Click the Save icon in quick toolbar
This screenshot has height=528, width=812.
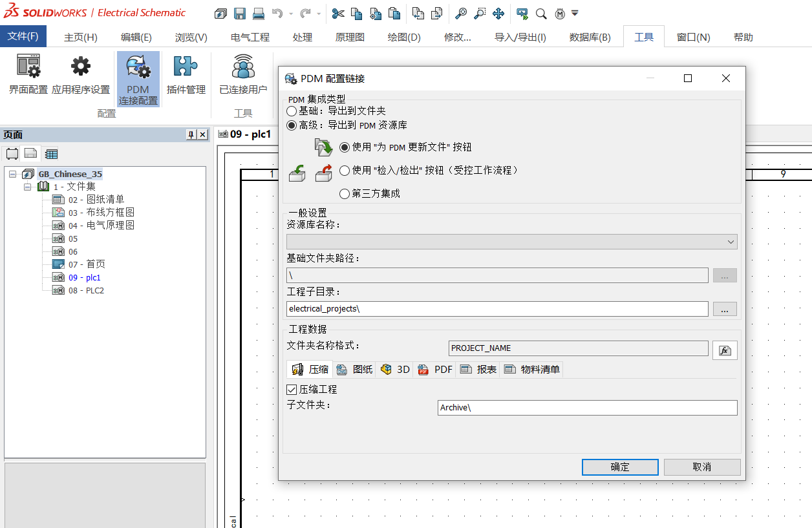click(239, 13)
